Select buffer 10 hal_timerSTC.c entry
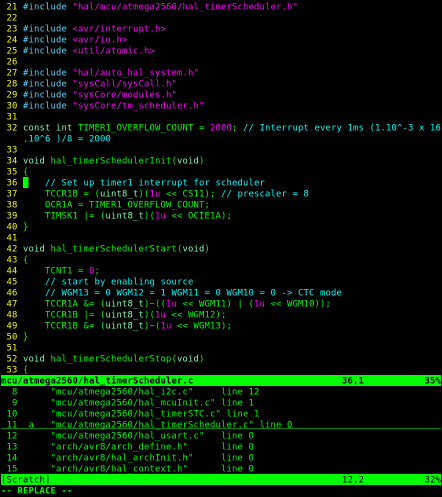Image resolution: width=442 pixels, height=497 pixels. pyautogui.click(x=133, y=413)
